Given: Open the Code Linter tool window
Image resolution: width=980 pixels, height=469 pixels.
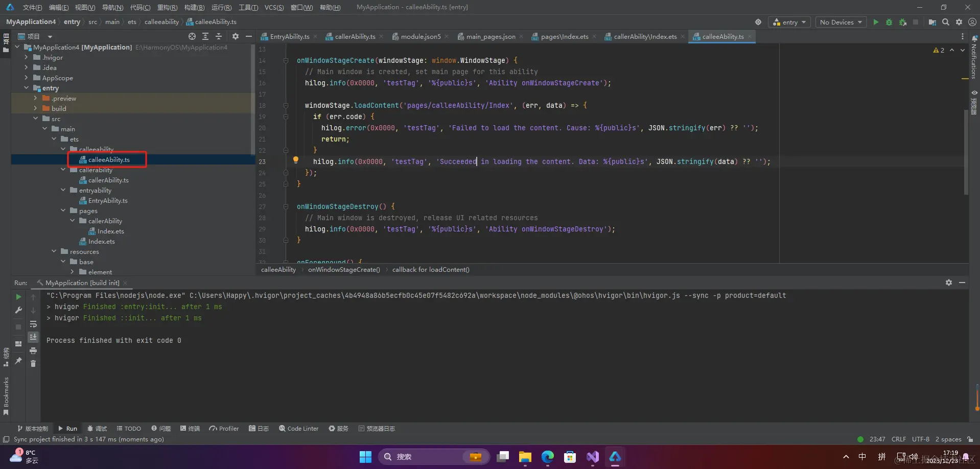Looking at the screenshot, I should click(299, 429).
